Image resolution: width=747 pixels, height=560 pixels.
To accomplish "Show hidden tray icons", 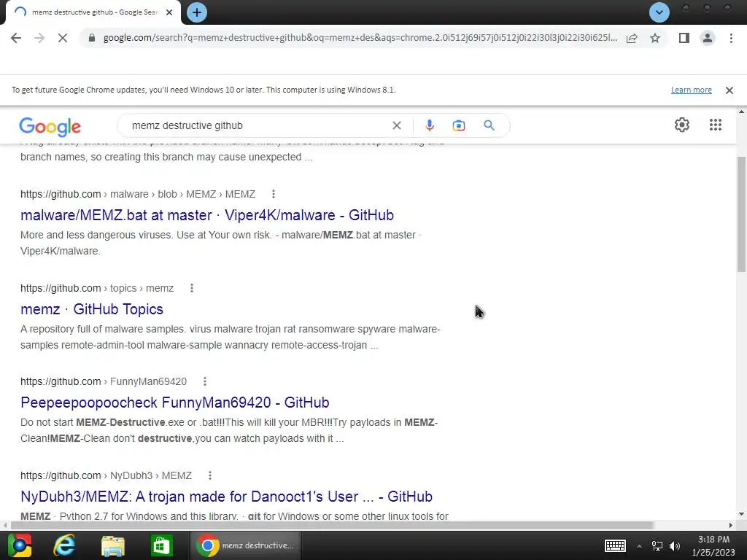I will coord(639,546).
